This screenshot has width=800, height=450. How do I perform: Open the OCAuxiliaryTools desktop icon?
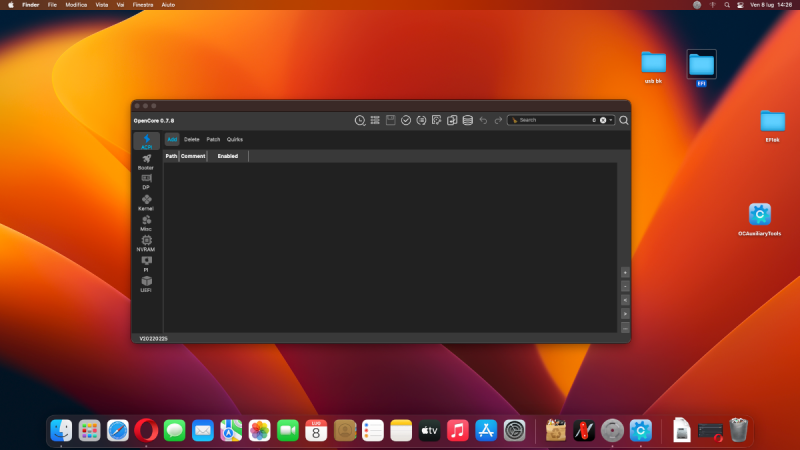tap(760, 214)
